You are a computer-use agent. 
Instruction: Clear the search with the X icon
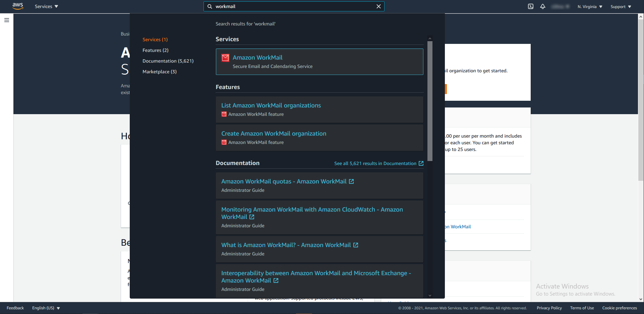(x=378, y=6)
